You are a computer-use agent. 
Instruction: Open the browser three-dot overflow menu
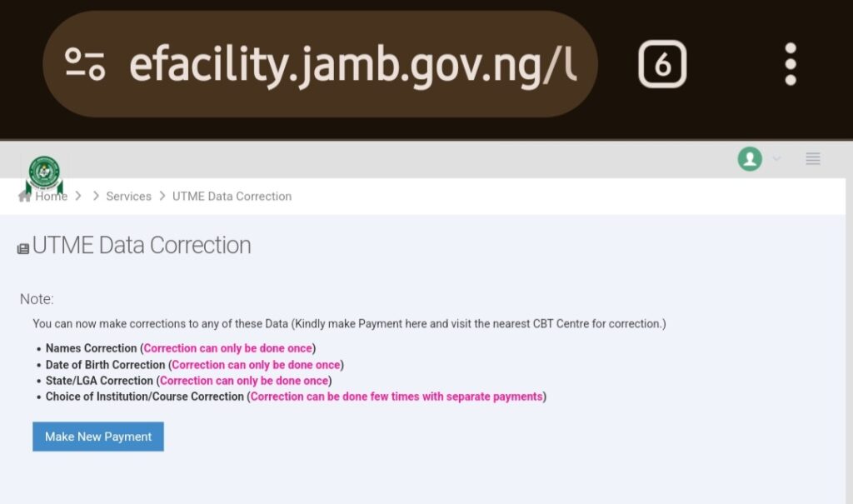pos(791,64)
